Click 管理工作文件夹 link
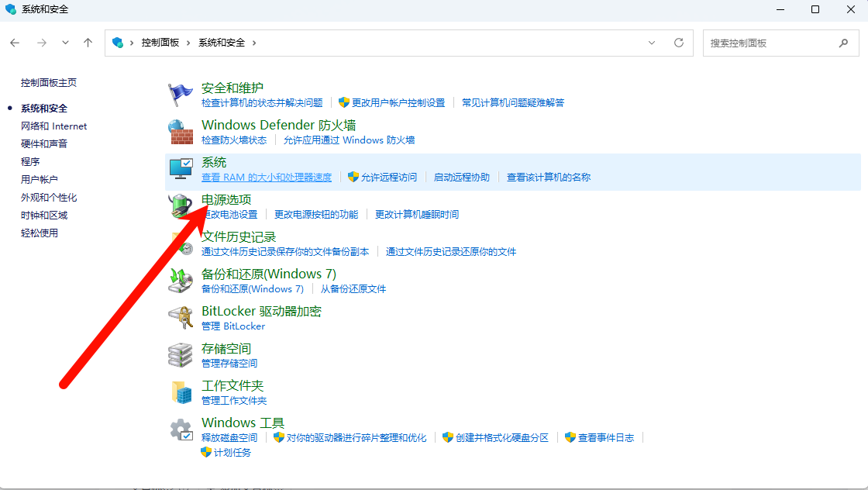868x490 pixels. 234,400
